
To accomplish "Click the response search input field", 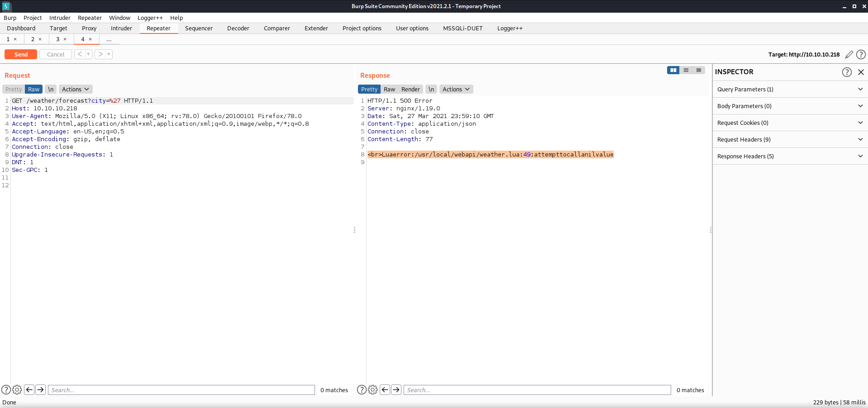I will pyautogui.click(x=537, y=390).
